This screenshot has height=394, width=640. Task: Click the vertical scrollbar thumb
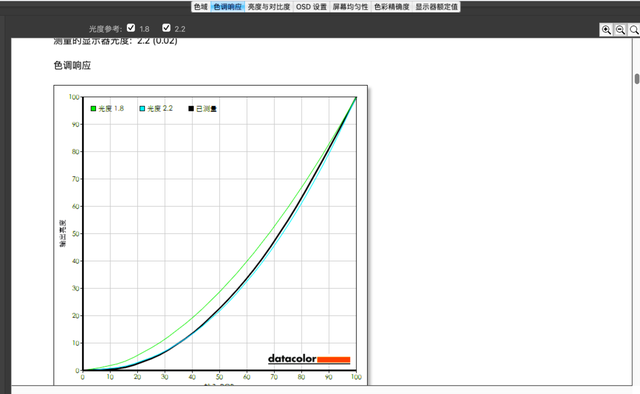637,79
